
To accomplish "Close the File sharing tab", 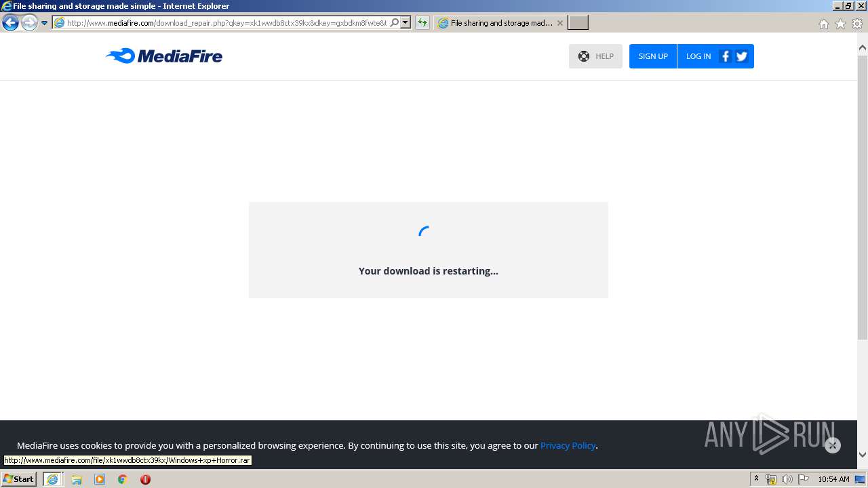I will click(x=560, y=23).
